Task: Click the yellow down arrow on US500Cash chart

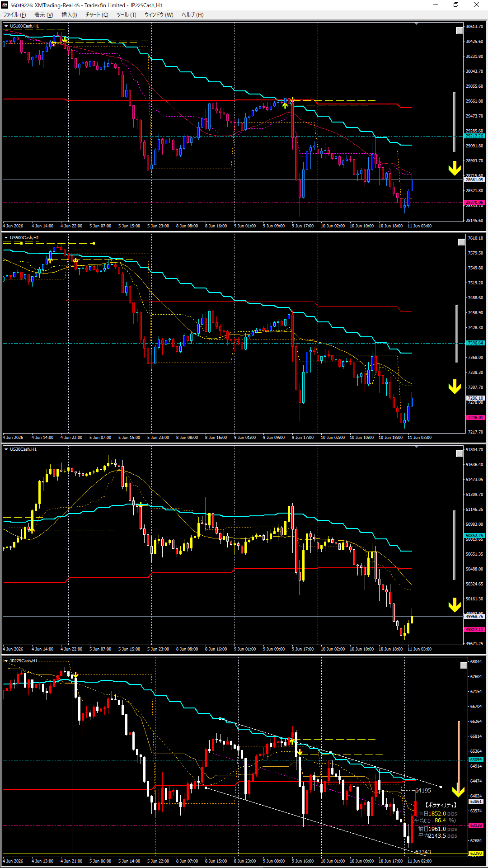Action: coord(455,387)
